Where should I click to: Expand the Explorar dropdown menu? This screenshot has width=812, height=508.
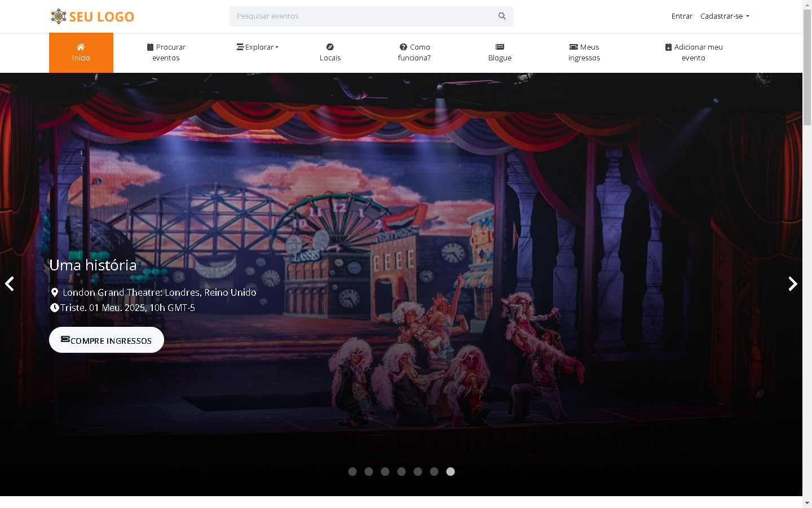[x=258, y=47]
